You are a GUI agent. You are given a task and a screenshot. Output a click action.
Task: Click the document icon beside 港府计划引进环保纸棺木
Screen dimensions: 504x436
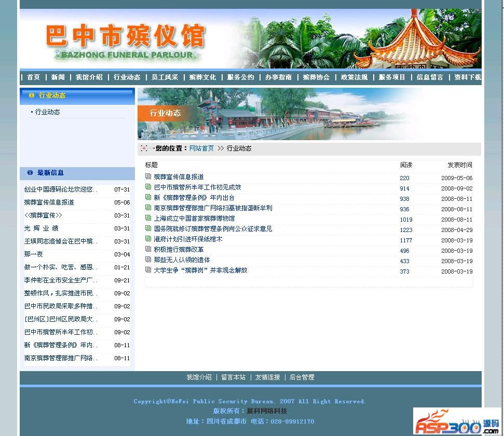coord(148,239)
